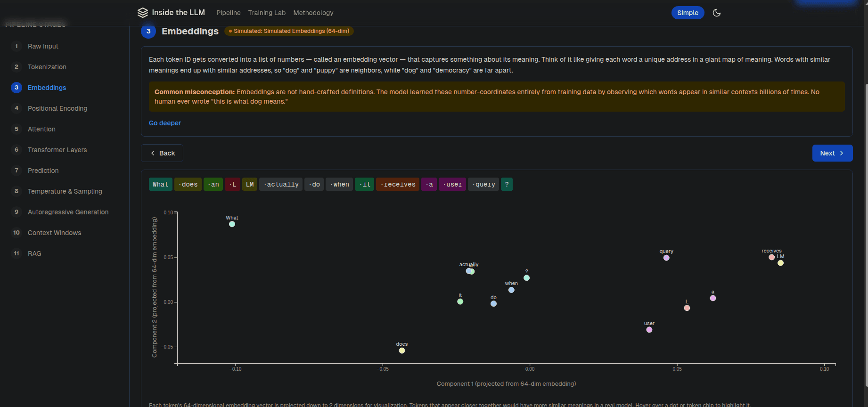Viewport: 868px width, 407px height.
Task: Highlight the 'query' token chip
Action: (x=483, y=184)
